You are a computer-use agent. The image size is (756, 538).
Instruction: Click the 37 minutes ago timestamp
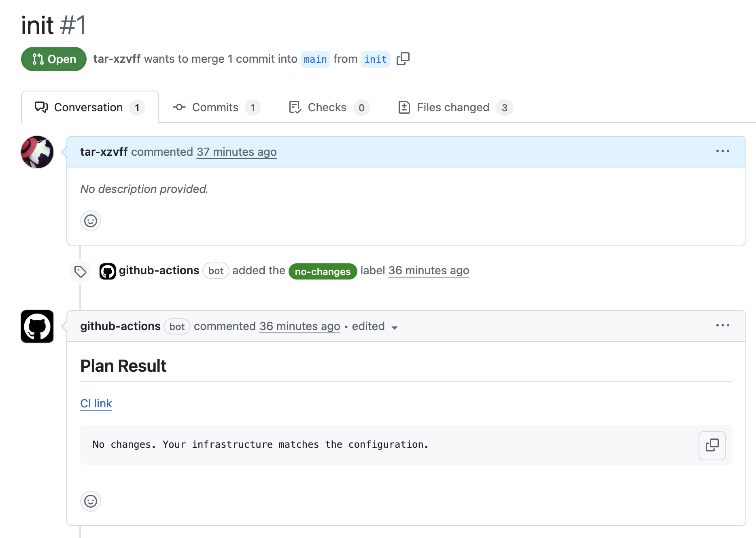[237, 152]
